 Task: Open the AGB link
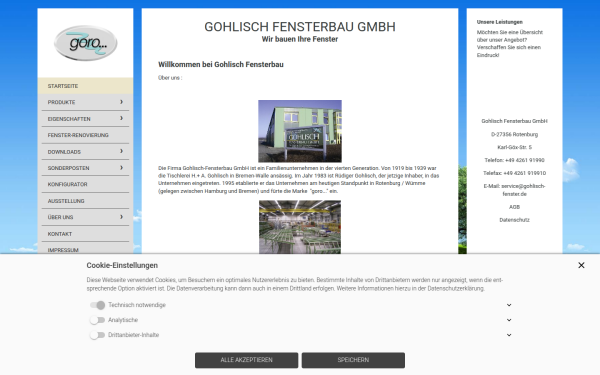(x=514, y=207)
